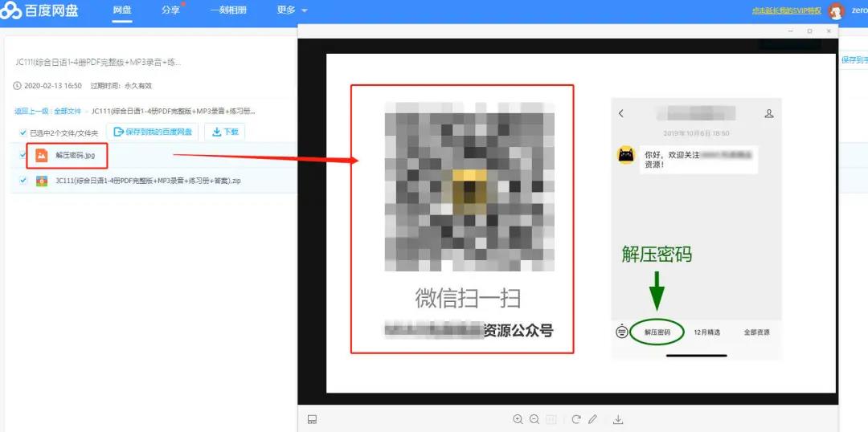
Task: Switch to the 分享 tab
Action: point(170,10)
